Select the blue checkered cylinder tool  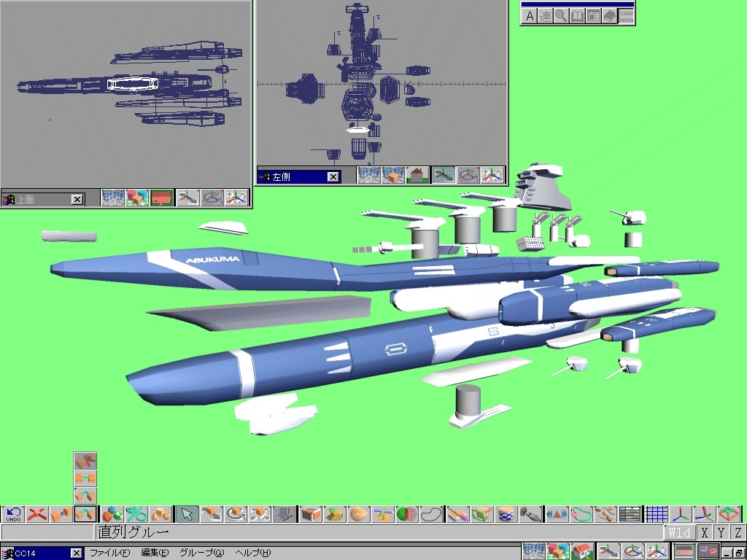[507, 514]
